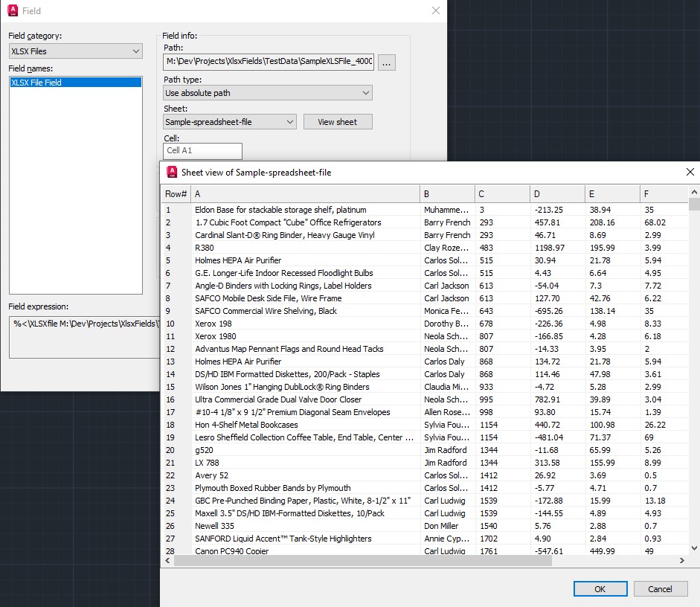Click the vertical scrollbar in sheet view
Screen dimensions: 700x607
[x=693, y=372]
